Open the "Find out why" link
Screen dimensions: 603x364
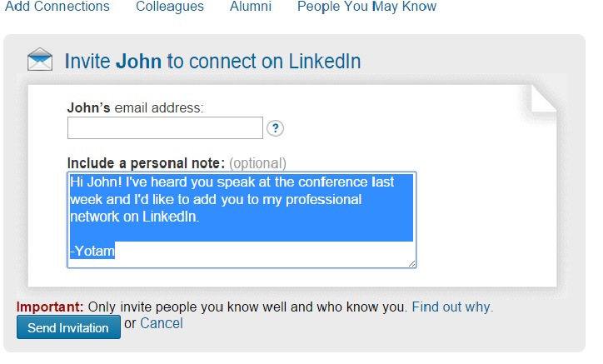452,307
